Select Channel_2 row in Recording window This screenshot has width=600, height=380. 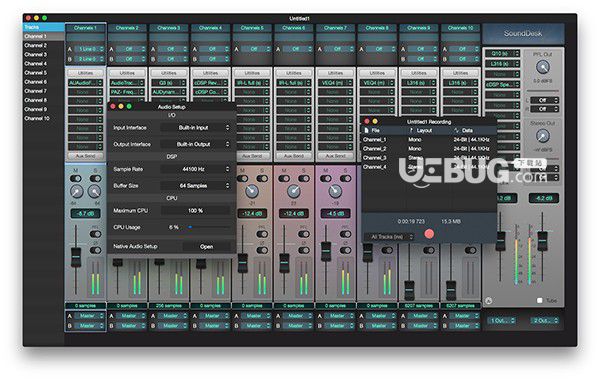point(429,148)
